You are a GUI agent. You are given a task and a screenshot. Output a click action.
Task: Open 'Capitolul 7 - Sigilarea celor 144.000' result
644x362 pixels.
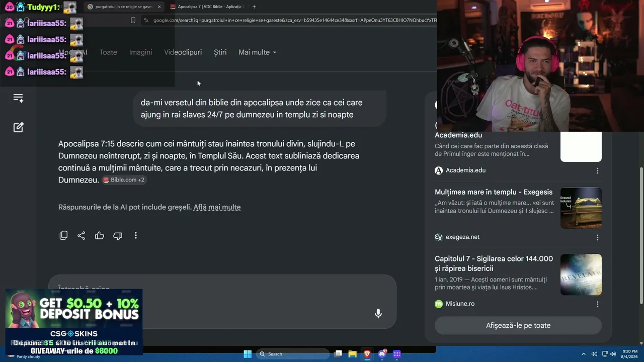click(494, 263)
